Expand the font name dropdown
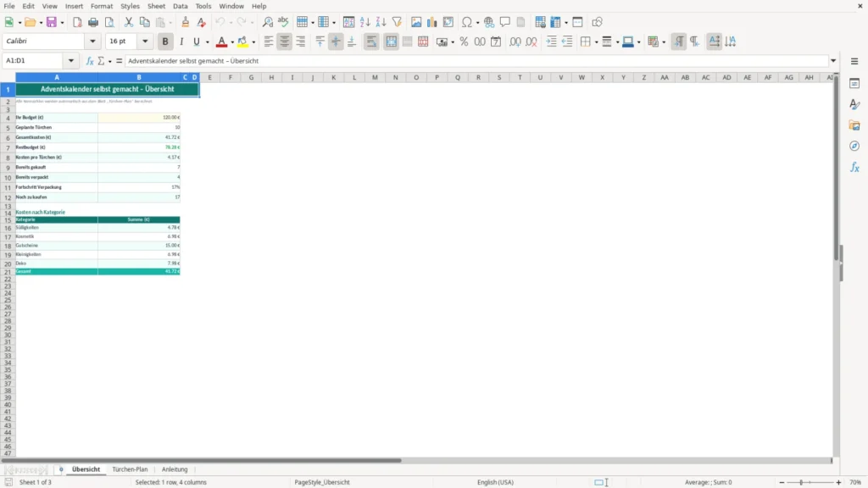The height and width of the screenshot is (488, 868). (92, 41)
